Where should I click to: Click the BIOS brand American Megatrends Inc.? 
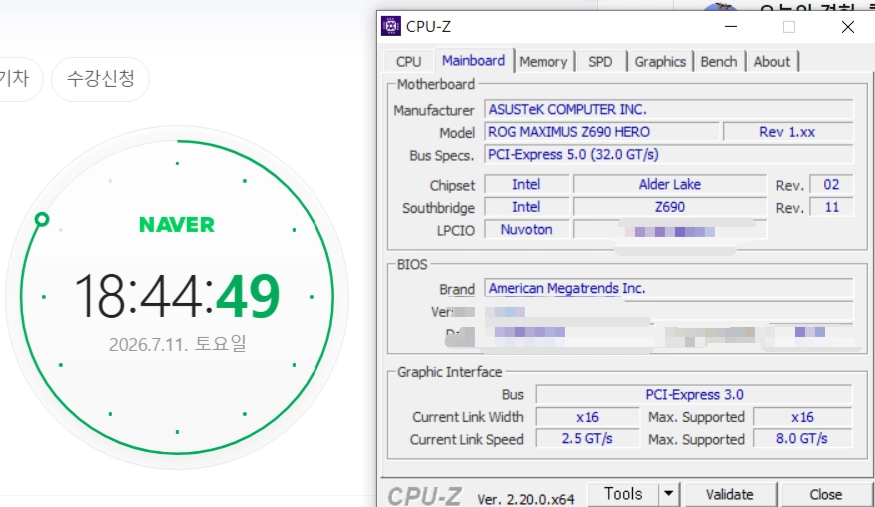669,288
